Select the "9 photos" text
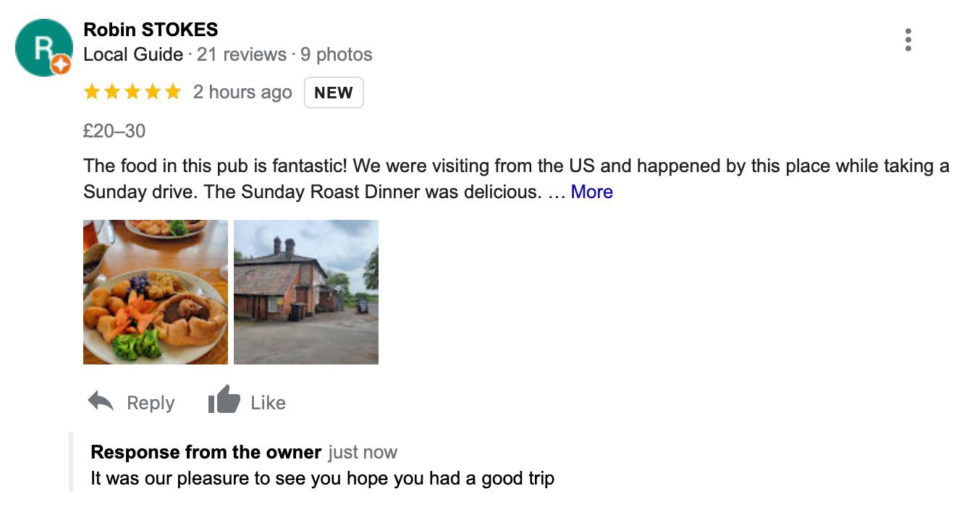 (x=337, y=54)
